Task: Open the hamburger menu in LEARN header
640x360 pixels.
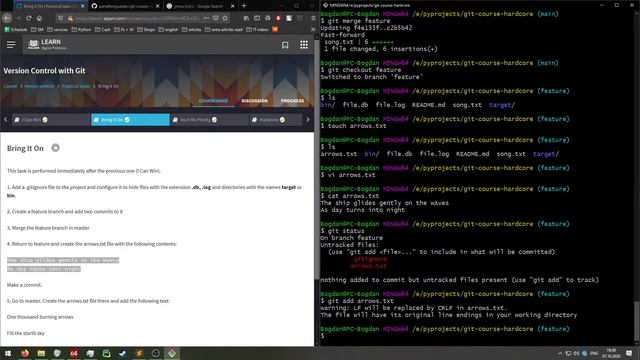Action: point(11,44)
